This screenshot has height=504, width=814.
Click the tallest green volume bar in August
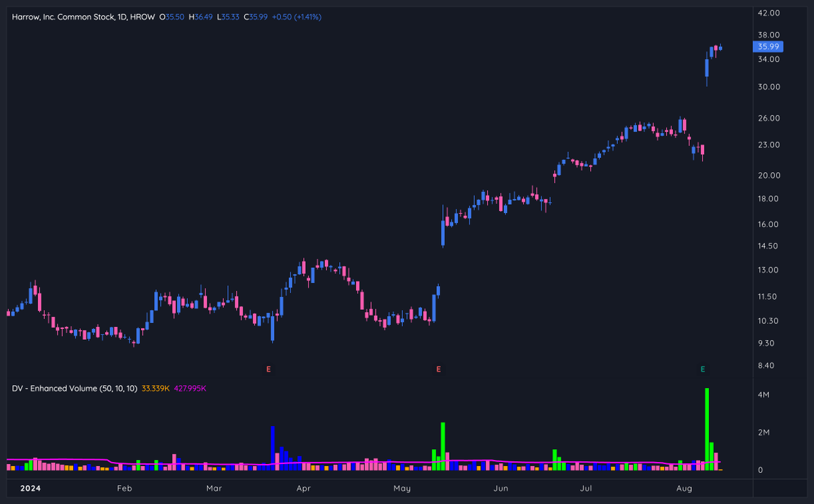(x=707, y=429)
